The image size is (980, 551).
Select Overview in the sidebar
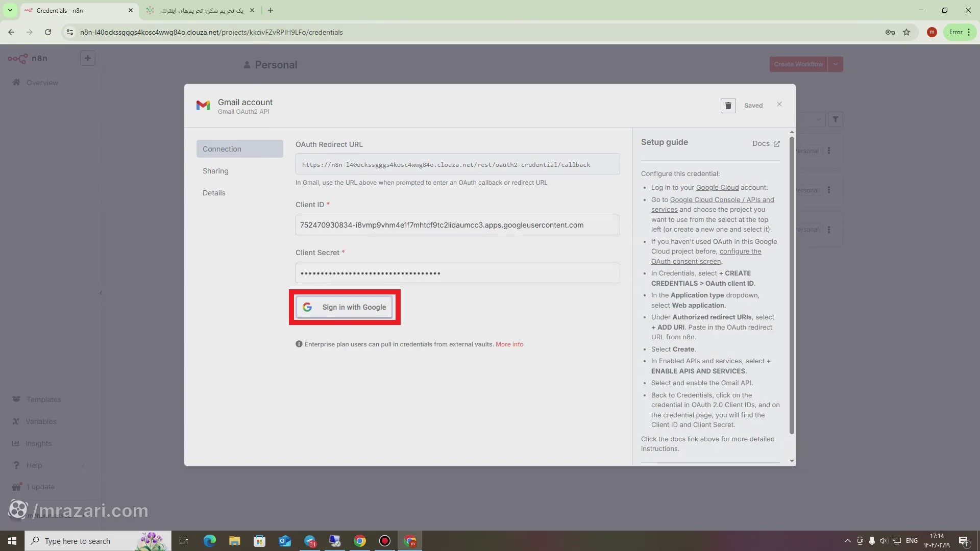coord(42,82)
